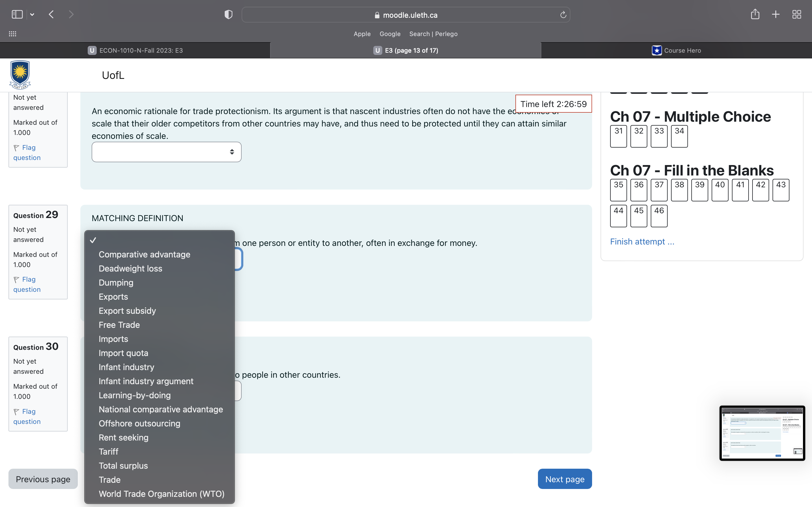Open the Infant industry definition dropdown

tap(166, 152)
